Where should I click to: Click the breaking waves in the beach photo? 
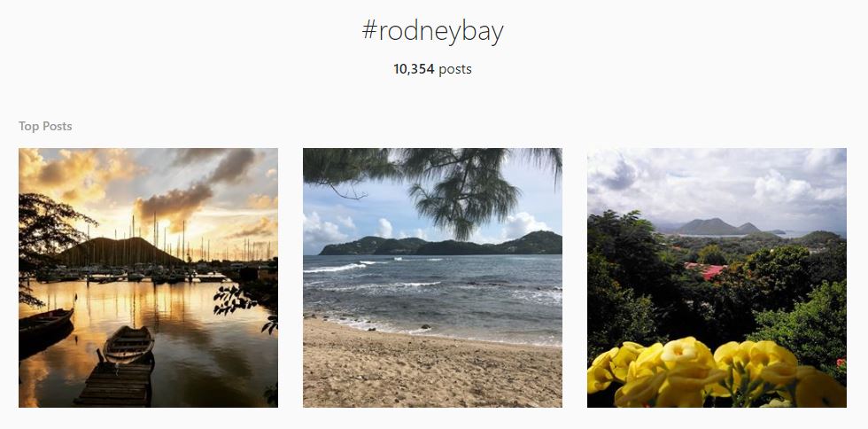coord(354,267)
